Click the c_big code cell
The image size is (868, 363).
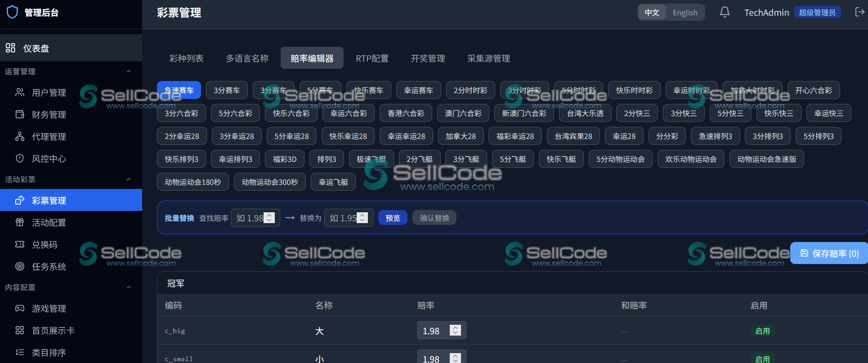click(175, 331)
